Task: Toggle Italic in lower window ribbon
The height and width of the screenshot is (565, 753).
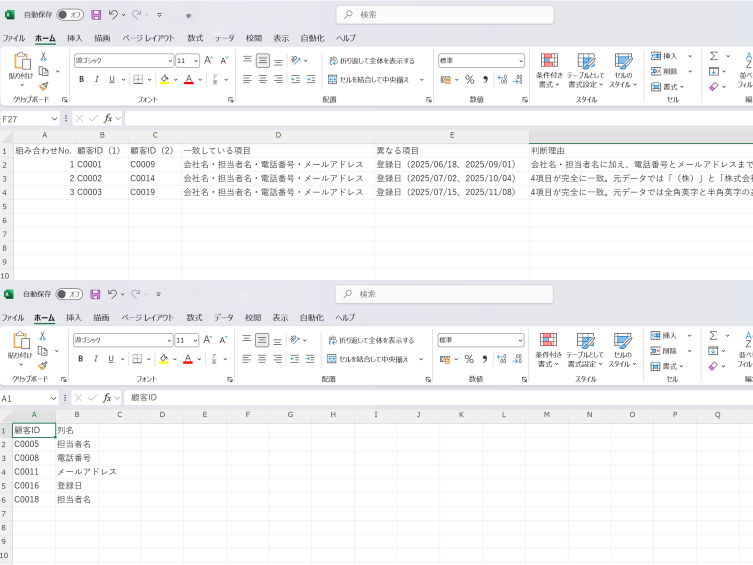Action: tap(96, 359)
